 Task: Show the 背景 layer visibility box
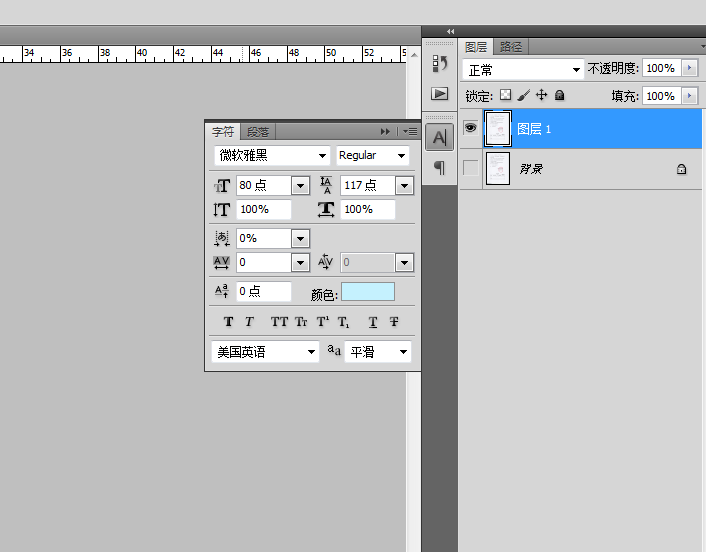click(x=471, y=168)
